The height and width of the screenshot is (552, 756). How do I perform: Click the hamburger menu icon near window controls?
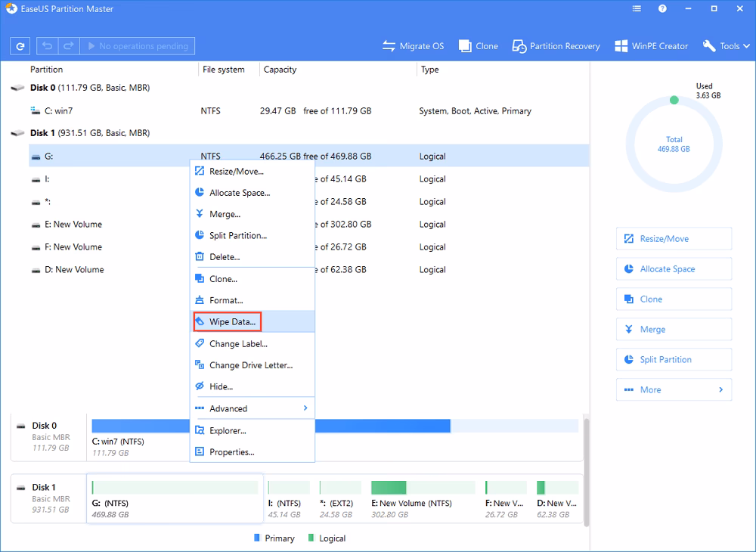[636, 8]
